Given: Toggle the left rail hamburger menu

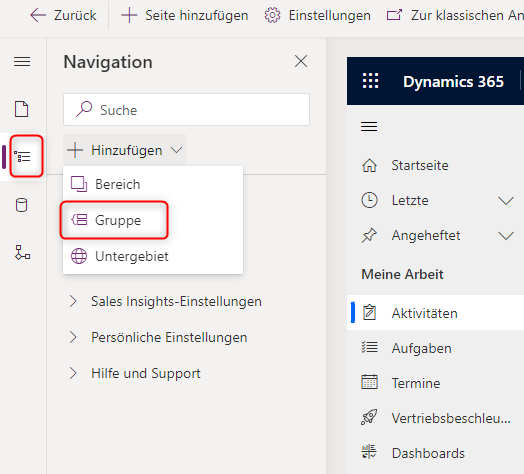Looking at the screenshot, I should tap(22, 62).
